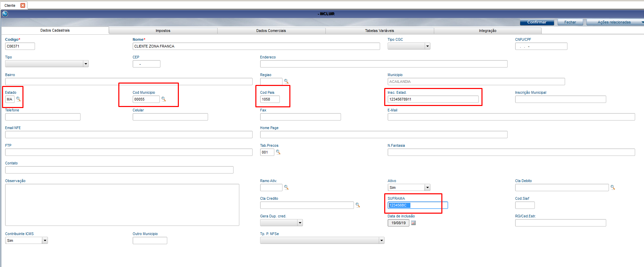Screen dimensions: 644x267
Task: Focus the Endereco input field
Action: [384, 64]
